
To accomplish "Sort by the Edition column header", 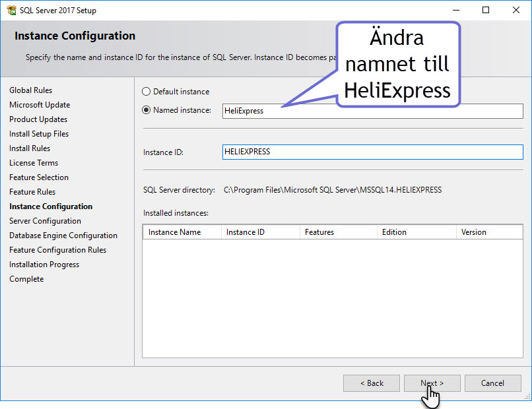I will point(416,232).
